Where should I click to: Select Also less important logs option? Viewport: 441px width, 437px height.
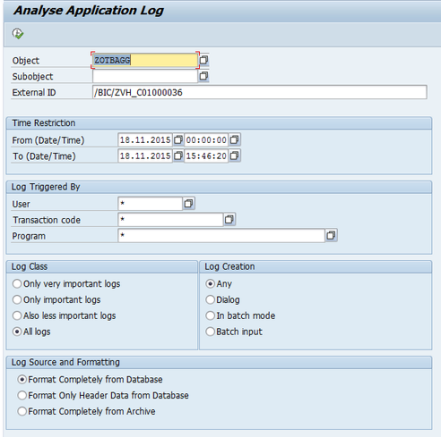coord(17,316)
